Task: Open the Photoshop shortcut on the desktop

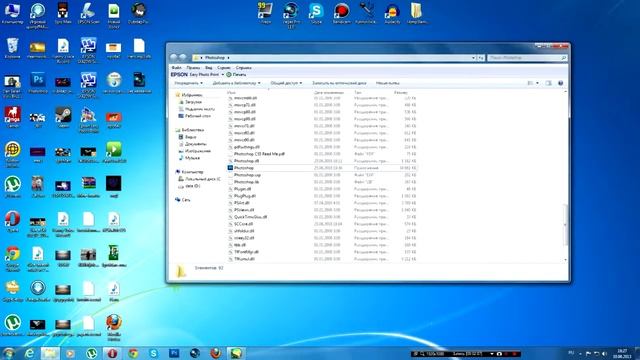Action: 38,82
